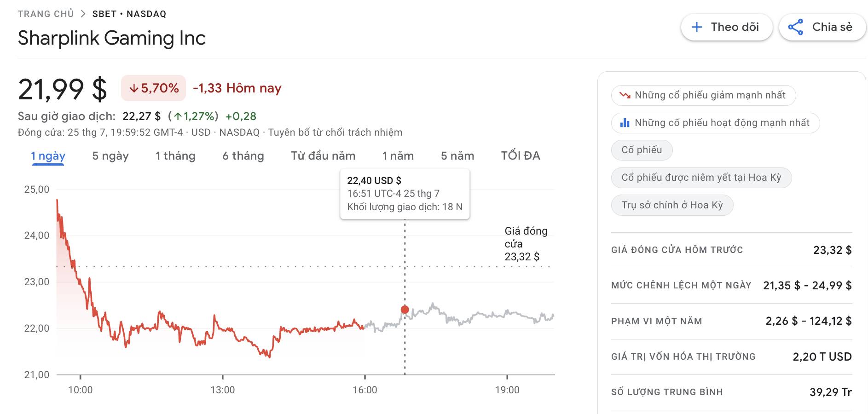Select the 5 ngày chart range tab
This screenshot has height=414, width=868.
click(110, 156)
